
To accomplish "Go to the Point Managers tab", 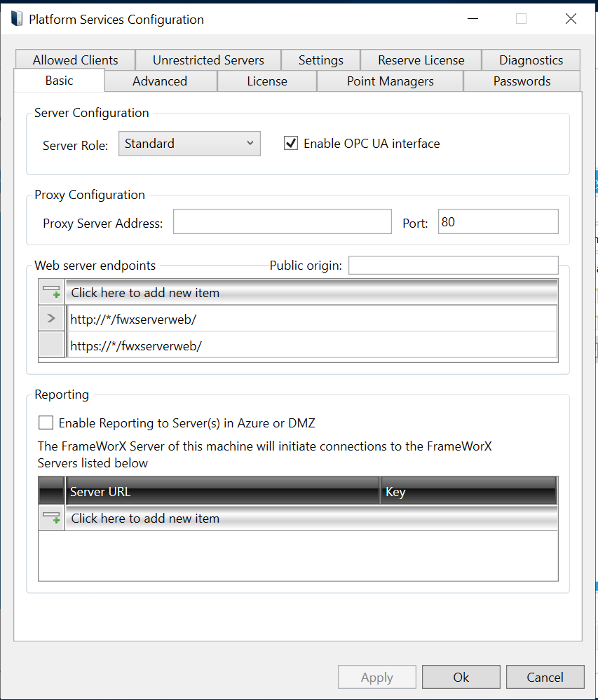I will tap(390, 81).
